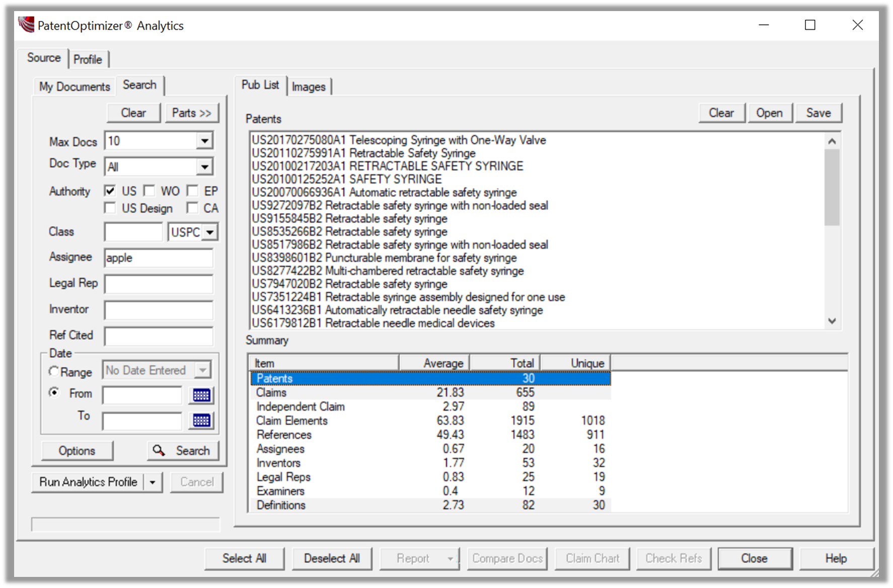Select the Range date radio button
Viewport: 893px width, 588px height.
(x=54, y=371)
